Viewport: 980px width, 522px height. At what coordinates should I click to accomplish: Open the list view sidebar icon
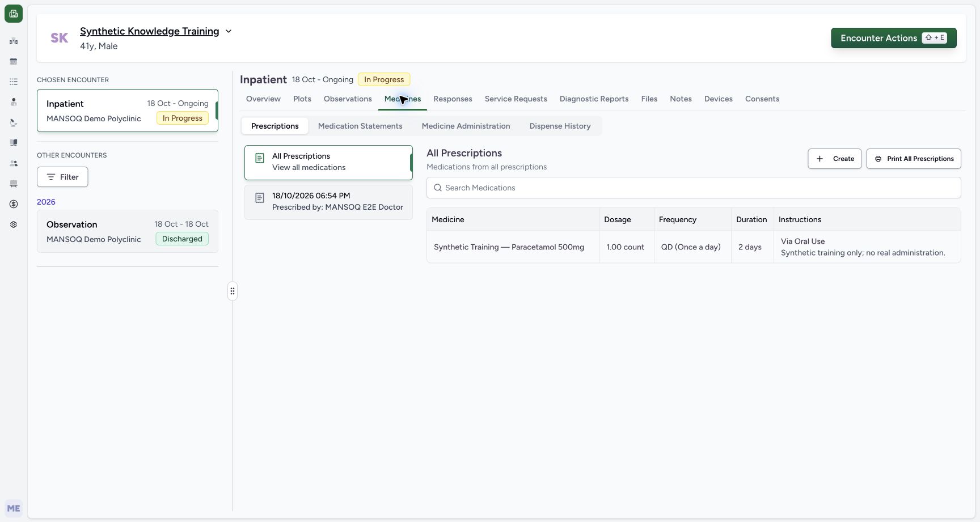click(x=14, y=82)
